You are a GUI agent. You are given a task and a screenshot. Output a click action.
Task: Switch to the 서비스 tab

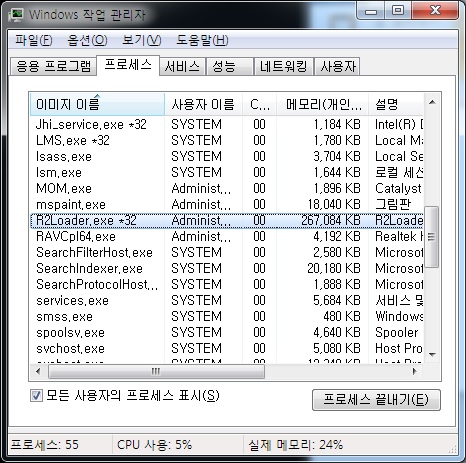click(x=182, y=66)
